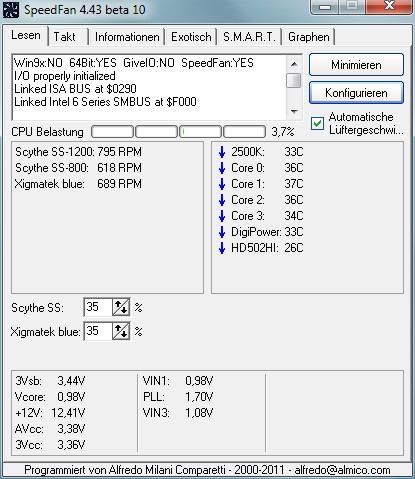415x479 pixels.
Task: Click the 'Linked ISA BUS at $0290' log line
Action: (x=75, y=89)
